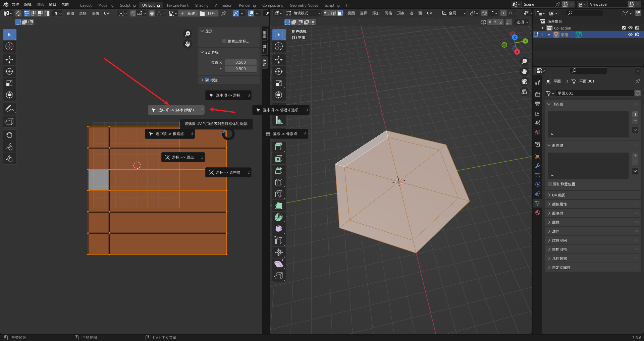Select the Grab sculpt tool in UV editor

click(9, 135)
